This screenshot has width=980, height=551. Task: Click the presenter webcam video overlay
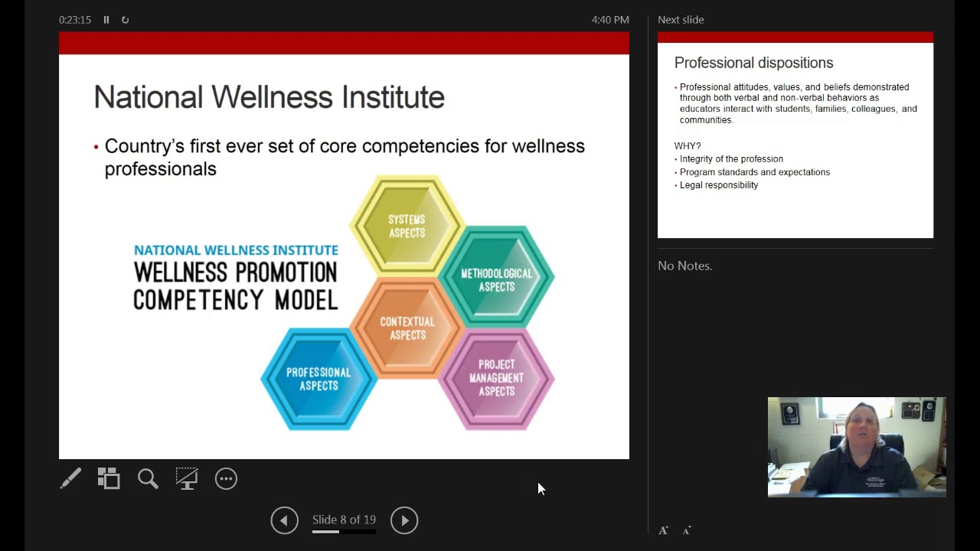pos(857,447)
